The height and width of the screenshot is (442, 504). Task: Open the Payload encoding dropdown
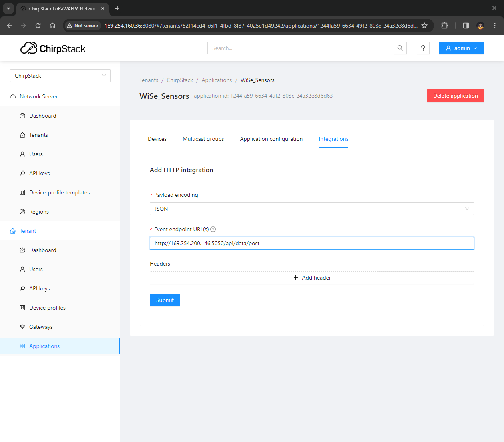312,209
